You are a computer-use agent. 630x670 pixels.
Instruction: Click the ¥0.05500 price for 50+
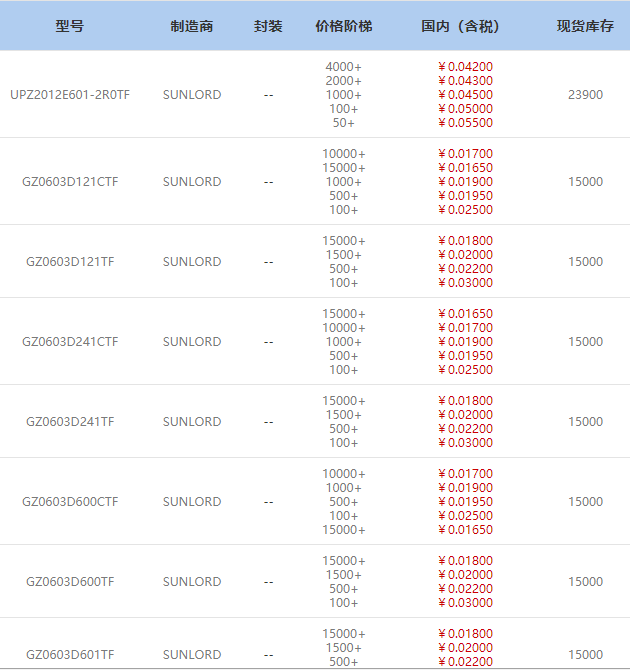465,123
